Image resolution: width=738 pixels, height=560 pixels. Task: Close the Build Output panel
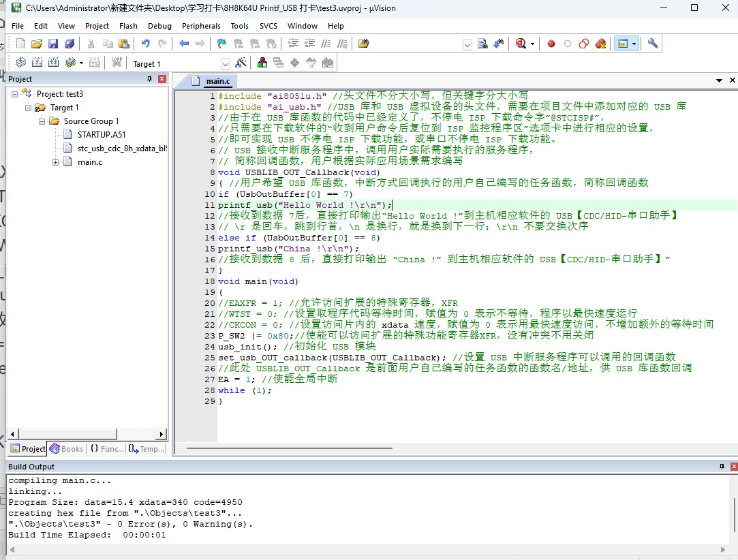point(734,467)
